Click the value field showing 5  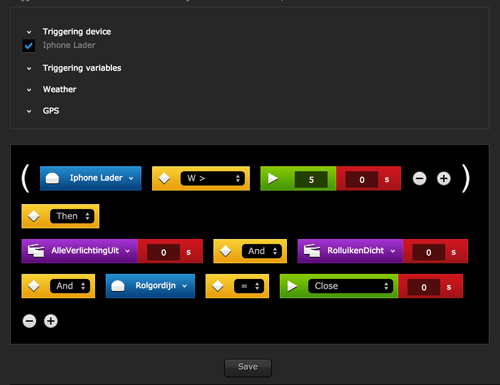311,180
